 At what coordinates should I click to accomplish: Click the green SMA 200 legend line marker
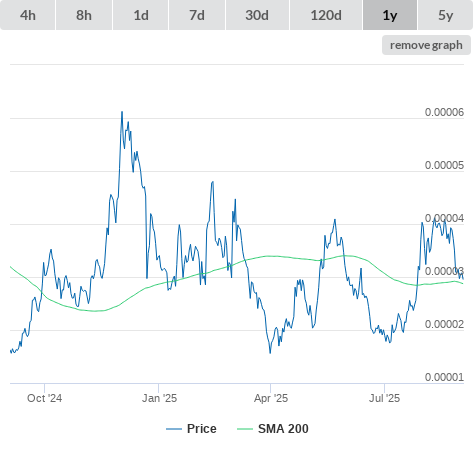pyautogui.click(x=245, y=429)
